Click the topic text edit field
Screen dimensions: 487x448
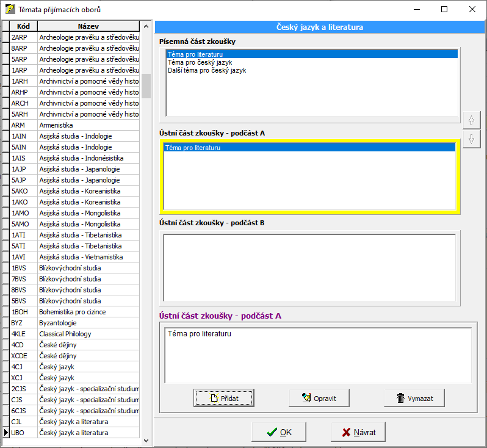click(x=318, y=354)
